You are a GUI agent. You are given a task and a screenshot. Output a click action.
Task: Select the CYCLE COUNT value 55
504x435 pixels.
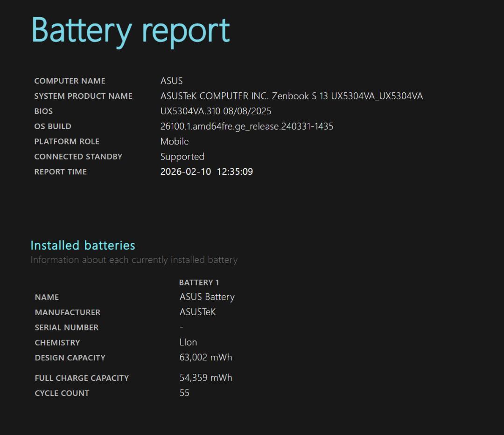[x=184, y=393]
